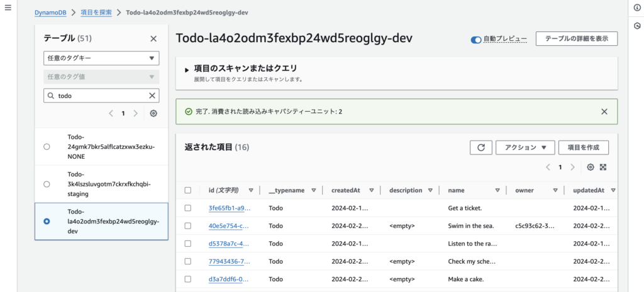The width and height of the screenshot is (644, 292).
Task: Sort by name column
Action: [497, 190]
